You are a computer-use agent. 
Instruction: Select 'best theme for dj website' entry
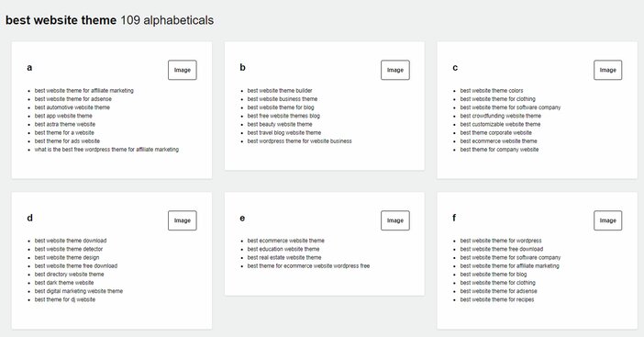(x=65, y=299)
